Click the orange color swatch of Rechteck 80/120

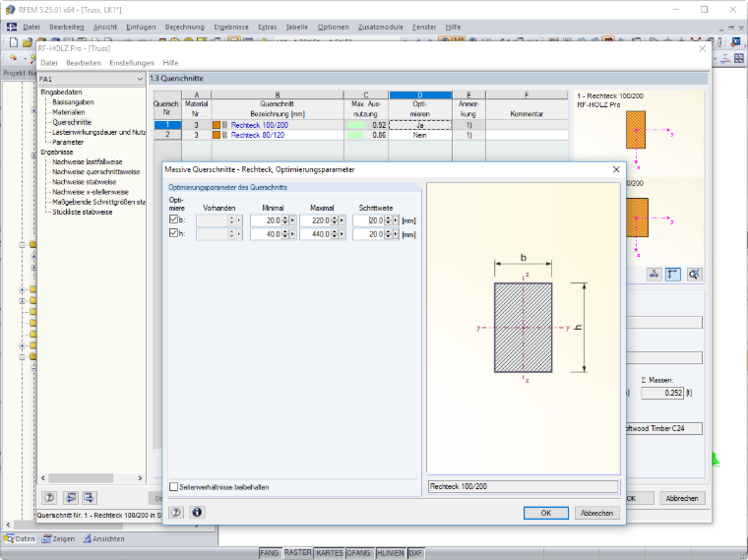(x=217, y=135)
